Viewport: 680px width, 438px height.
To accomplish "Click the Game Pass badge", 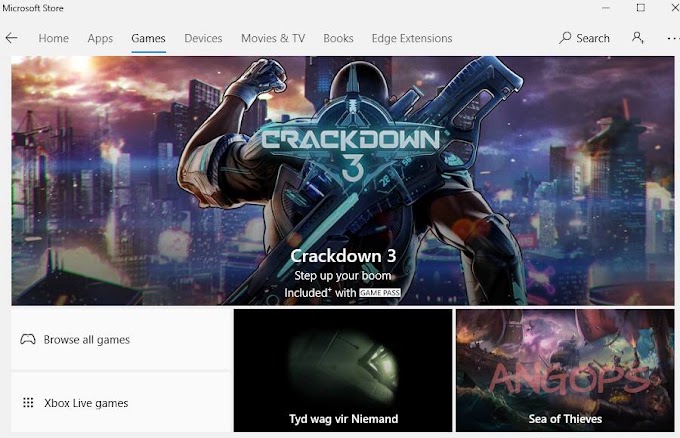I will point(379,293).
